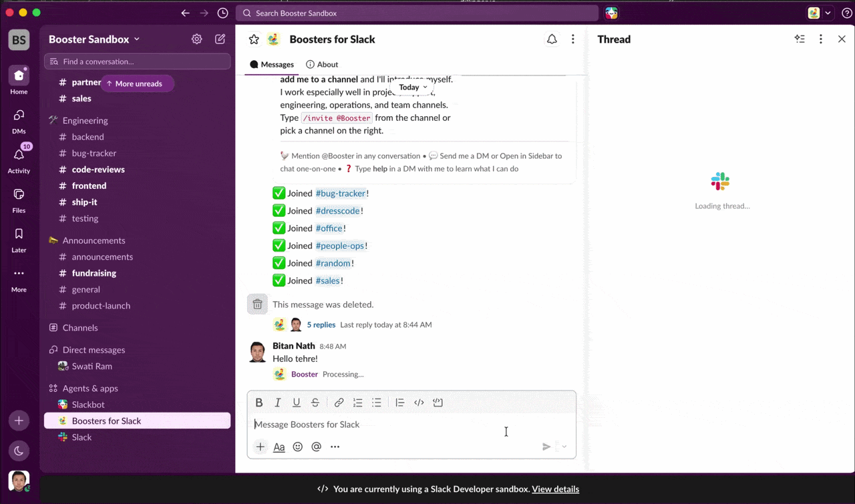The image size is (855, 504).
Task: Open Activity in the left rail
Action: click(19, 160)
